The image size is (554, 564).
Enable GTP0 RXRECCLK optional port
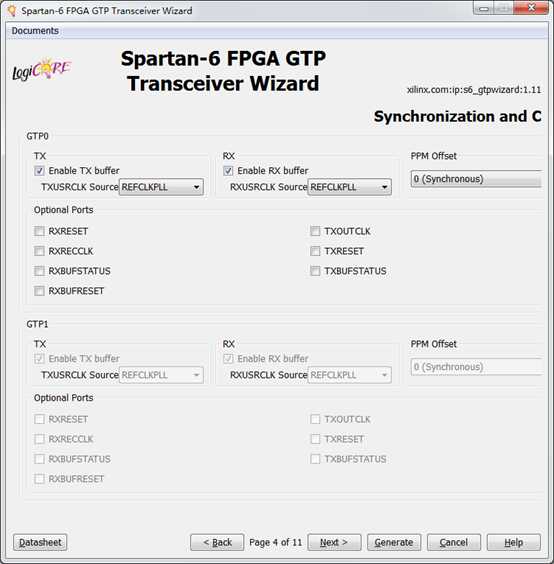[39, 251]
